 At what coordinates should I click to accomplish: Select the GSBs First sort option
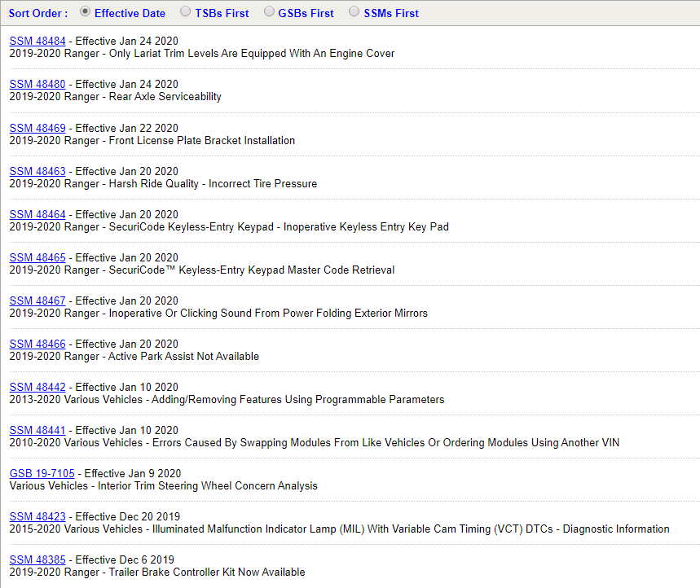click(269, 11)
